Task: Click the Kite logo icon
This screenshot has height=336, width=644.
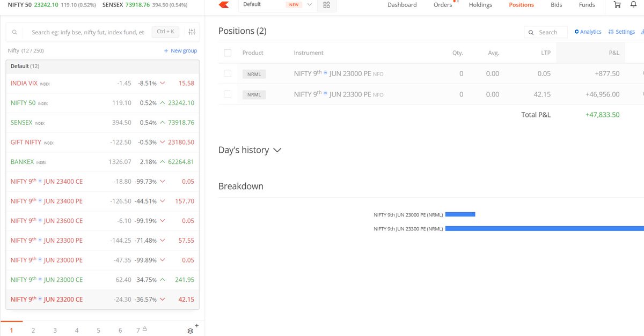Action: pyautogui.click(x=224, y=5)
